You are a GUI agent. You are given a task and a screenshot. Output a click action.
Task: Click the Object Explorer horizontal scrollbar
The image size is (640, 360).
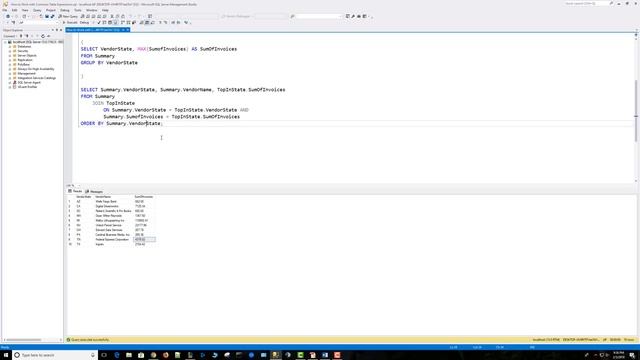24,340
